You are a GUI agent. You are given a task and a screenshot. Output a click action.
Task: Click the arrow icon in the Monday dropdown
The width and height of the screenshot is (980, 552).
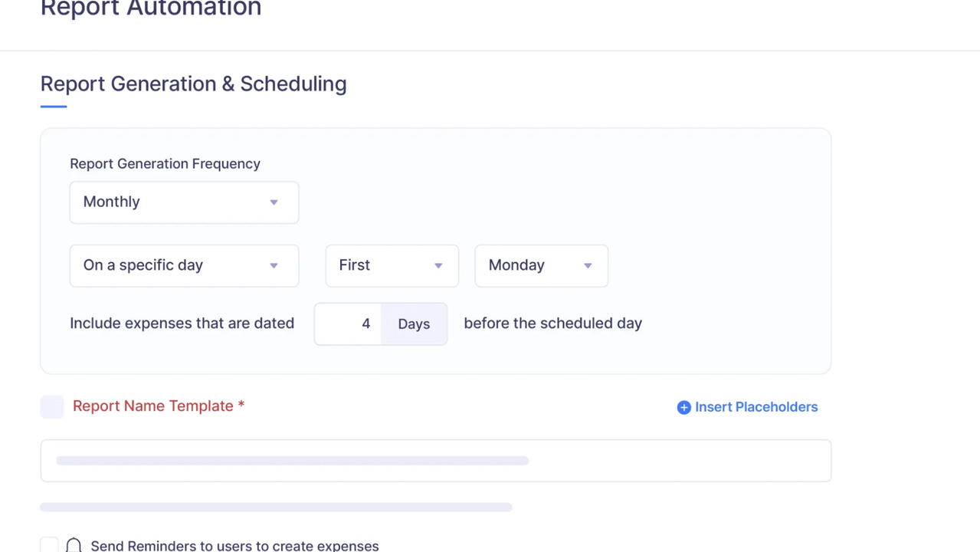pyautogui.click(x=588, y=265)
